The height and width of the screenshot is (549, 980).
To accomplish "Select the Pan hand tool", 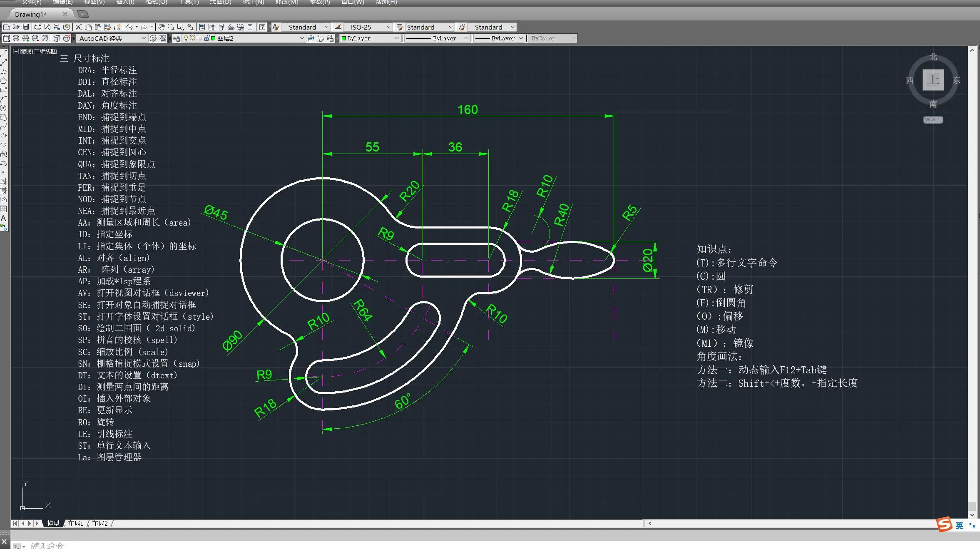I will [x=162, y=27].
